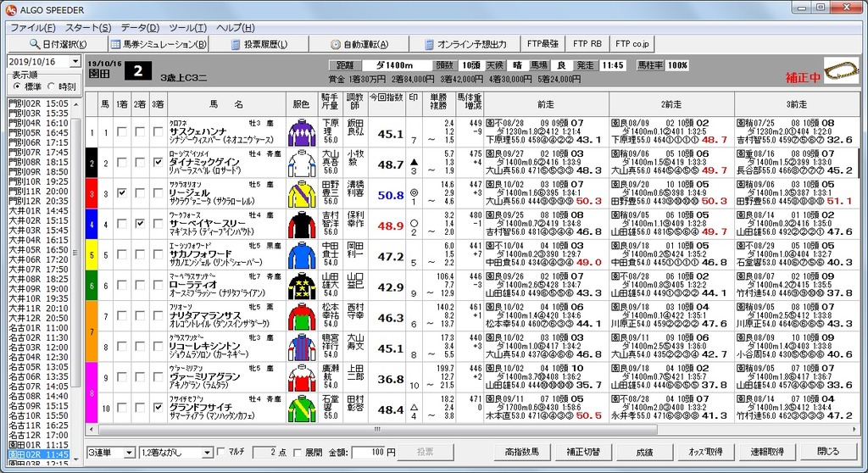Click the FTP最強 button
The image size is (868, 473).
coord(542,44)
